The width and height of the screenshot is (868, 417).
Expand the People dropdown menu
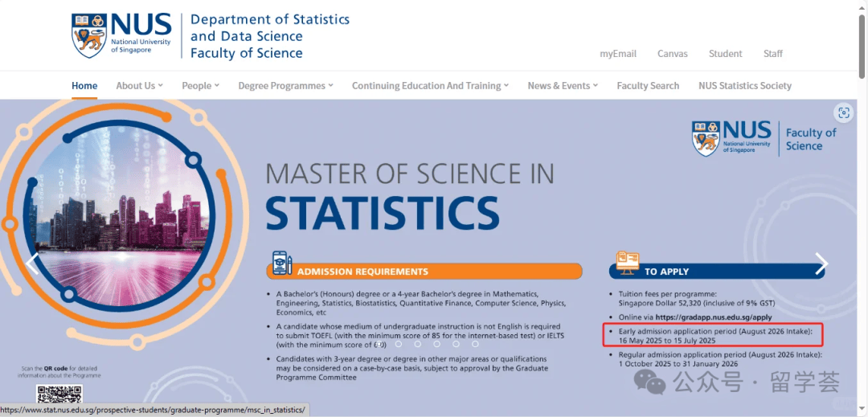200,86
